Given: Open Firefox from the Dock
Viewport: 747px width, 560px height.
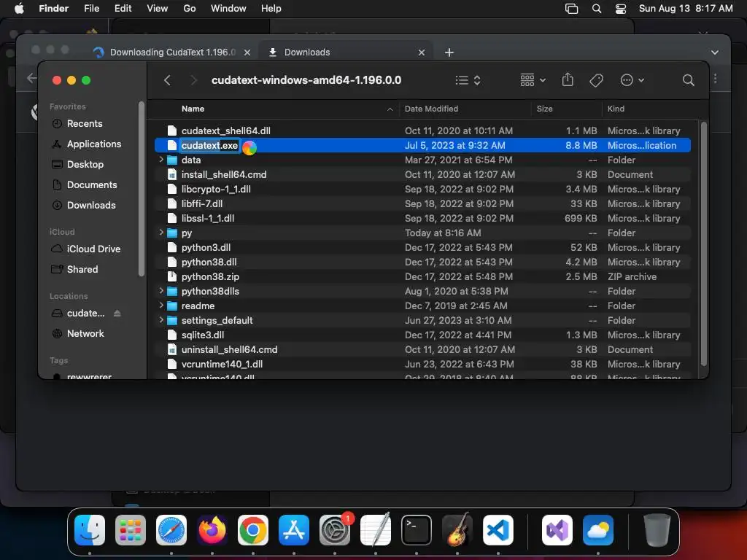Looking at the screenshot, I should tap(212, 530).
